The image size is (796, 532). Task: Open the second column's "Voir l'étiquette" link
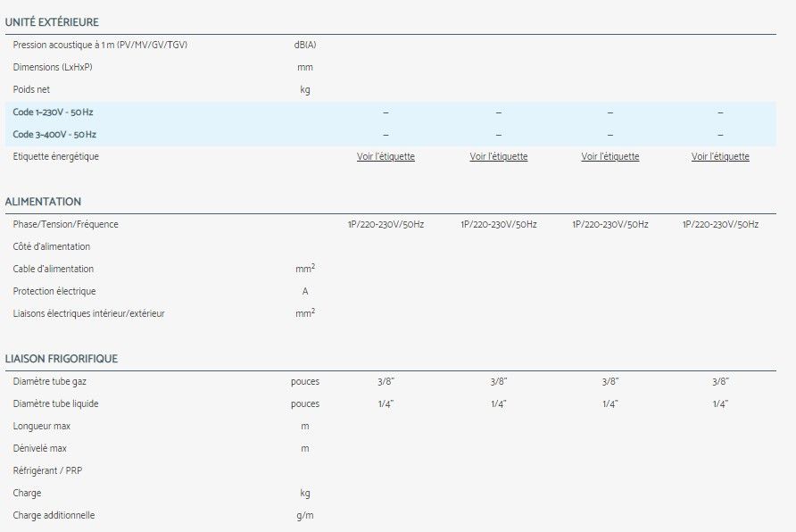[x=498, y=157]
